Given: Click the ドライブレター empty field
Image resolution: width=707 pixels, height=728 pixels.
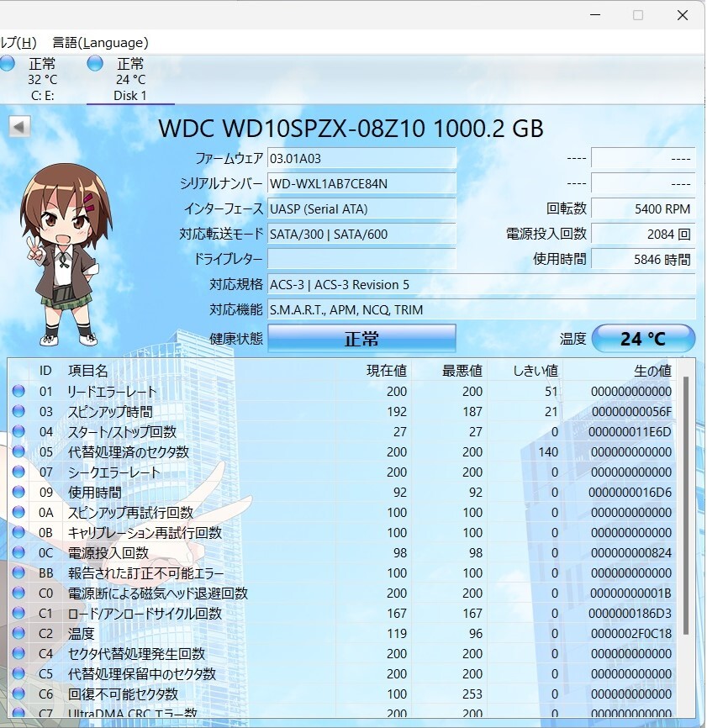Looking at the screenshot, I should [361, 259].
